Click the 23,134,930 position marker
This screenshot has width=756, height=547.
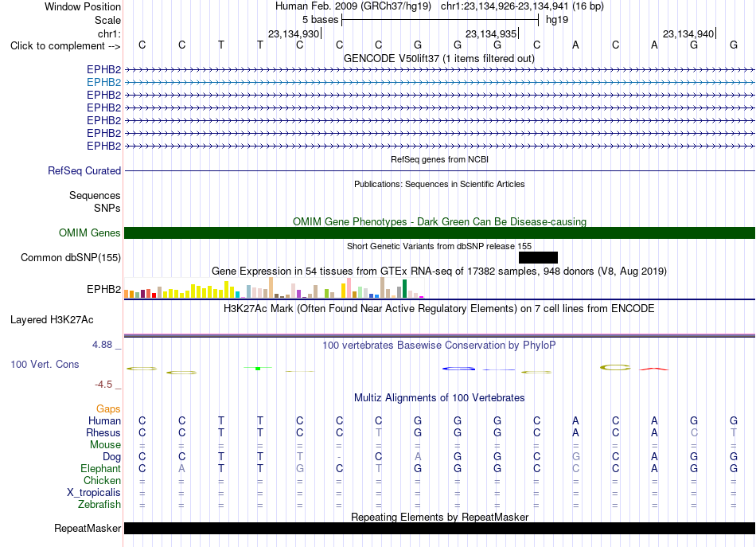coord(294,33)
